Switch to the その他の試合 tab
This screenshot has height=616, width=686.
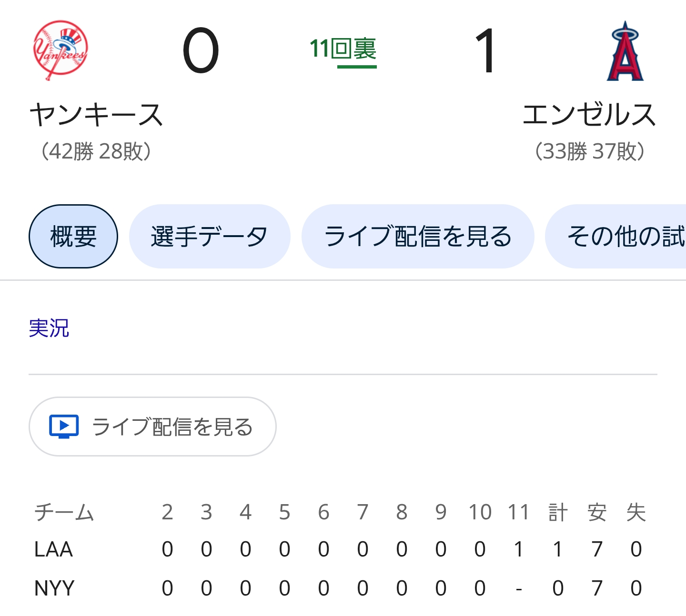click(x=615, y=236)
